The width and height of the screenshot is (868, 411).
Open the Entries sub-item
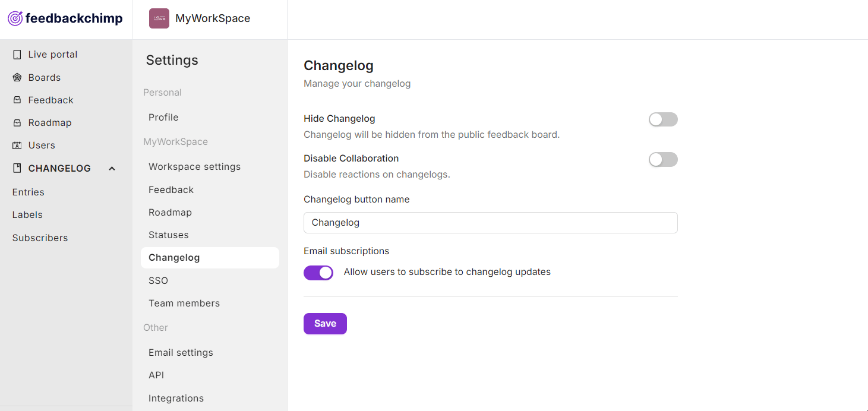[x=29, y=192]
